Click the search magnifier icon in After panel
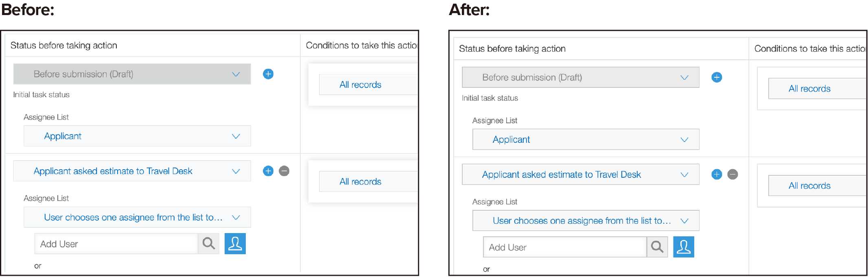This screenshot has width=868, height=277. click(x=657, y=247)
